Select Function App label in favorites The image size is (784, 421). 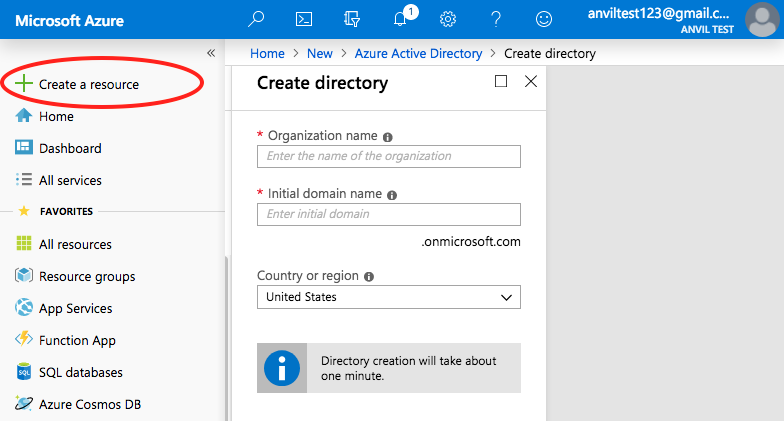(77, 340)
